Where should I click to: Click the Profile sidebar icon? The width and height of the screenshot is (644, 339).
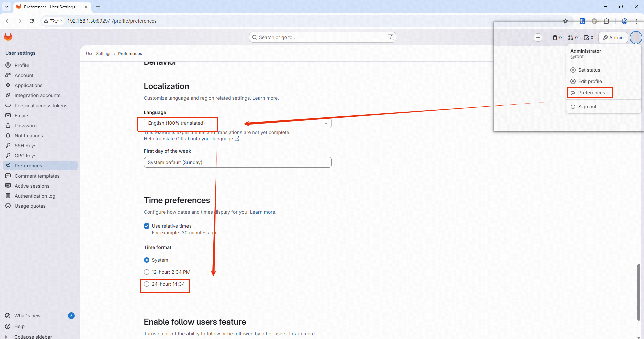pos(8,65)
